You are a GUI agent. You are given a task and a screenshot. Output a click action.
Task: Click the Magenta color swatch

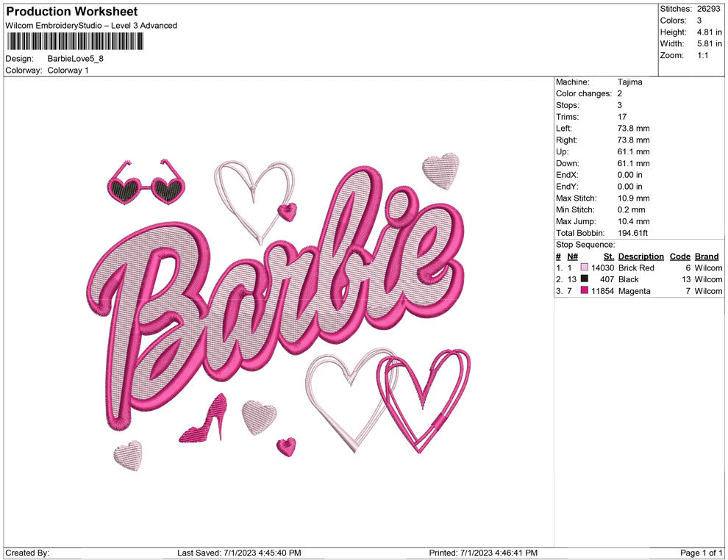point(585,290)
